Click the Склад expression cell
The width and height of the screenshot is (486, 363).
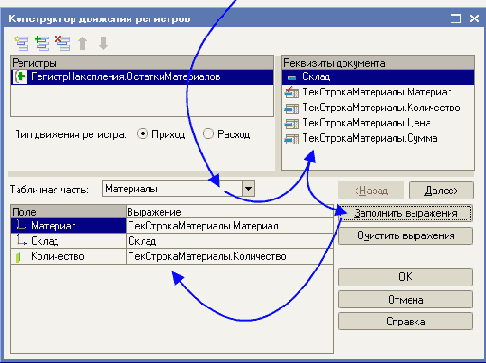tap(230, 241)
